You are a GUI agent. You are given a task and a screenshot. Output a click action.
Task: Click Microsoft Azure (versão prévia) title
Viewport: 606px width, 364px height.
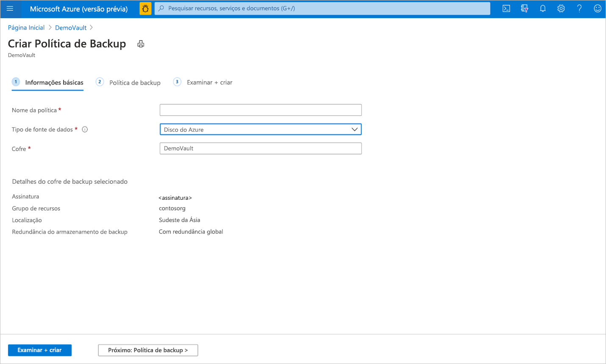[x=79, y=9]
